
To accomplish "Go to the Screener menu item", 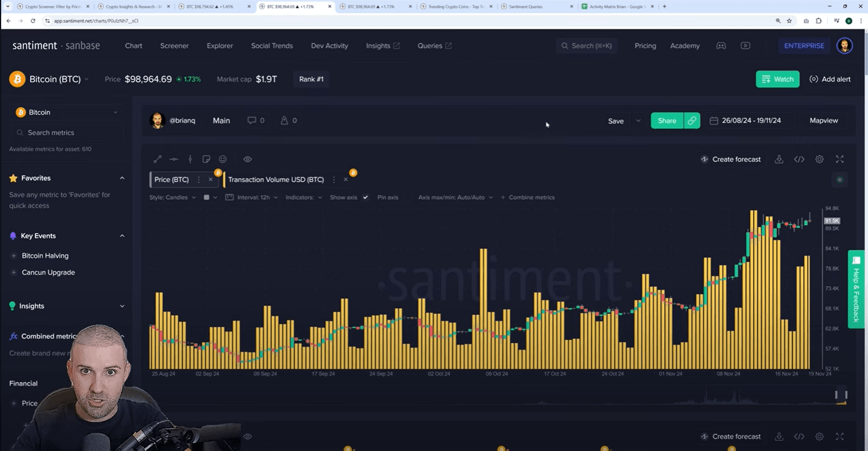I will pos(174,46).
